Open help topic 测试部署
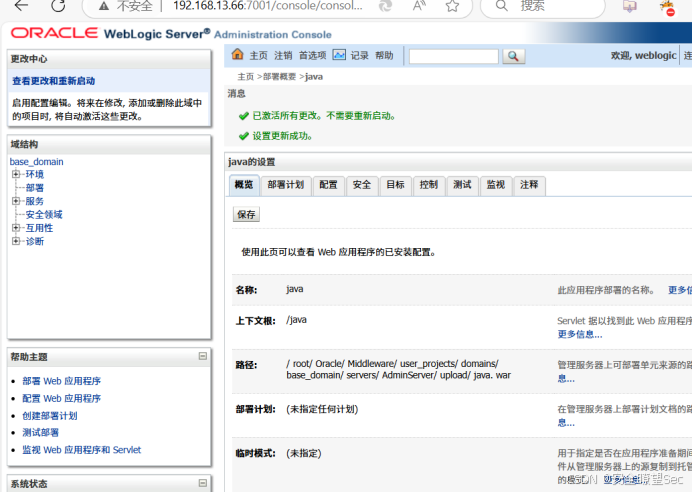The height and width of the screenshot is (493, 692). (41, 433)
